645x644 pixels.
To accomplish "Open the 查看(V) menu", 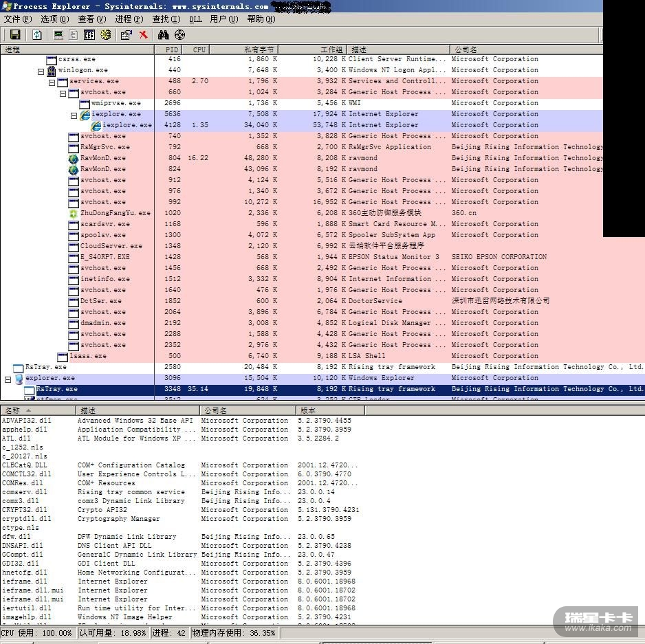I will coord(91,19).
